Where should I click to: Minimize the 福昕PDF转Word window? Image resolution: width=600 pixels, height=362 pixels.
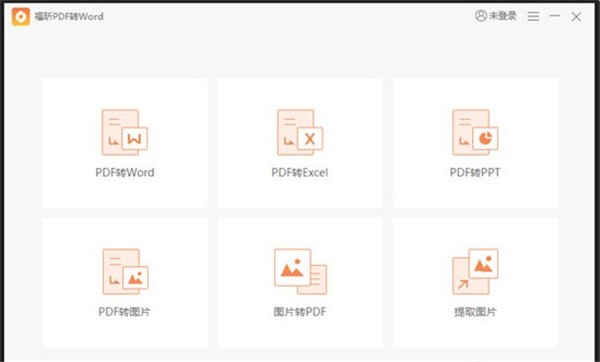[x=555, y=16]
